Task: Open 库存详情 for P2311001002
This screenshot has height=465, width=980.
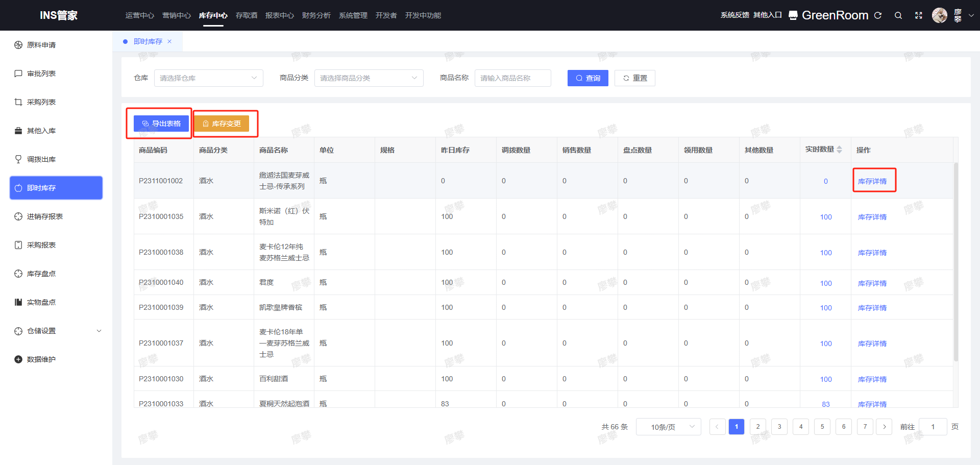Action: (872, 181)
